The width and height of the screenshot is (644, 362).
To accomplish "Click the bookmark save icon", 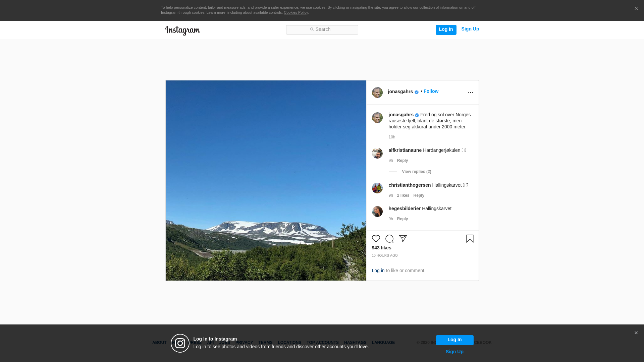I will pos(470,239).
